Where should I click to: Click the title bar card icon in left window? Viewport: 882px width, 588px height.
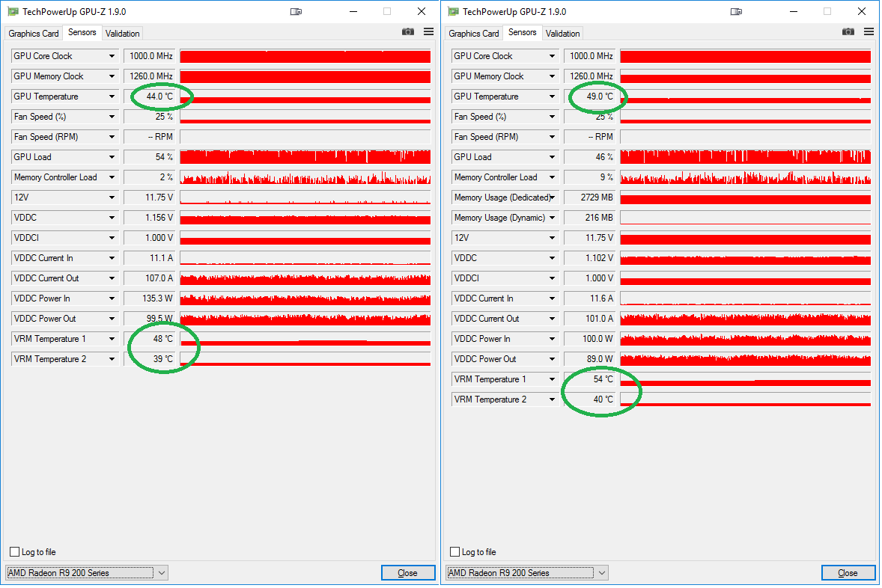click(x=296, y=11)
